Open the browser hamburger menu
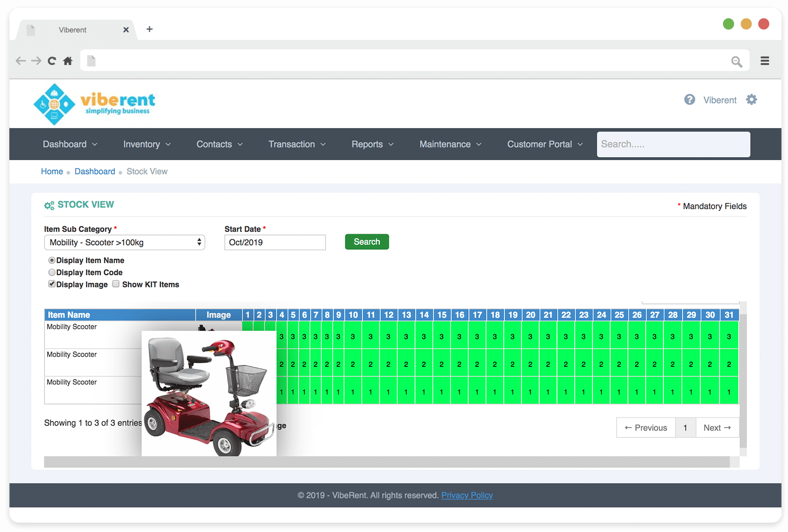788x532 pixels. click(764, 61)
